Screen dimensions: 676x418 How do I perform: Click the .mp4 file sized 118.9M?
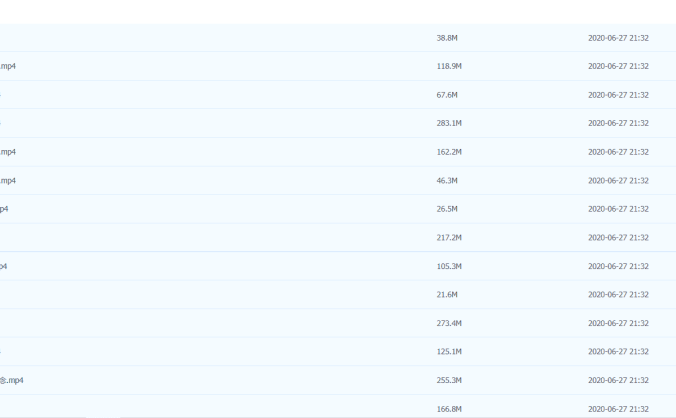point(8,66)
